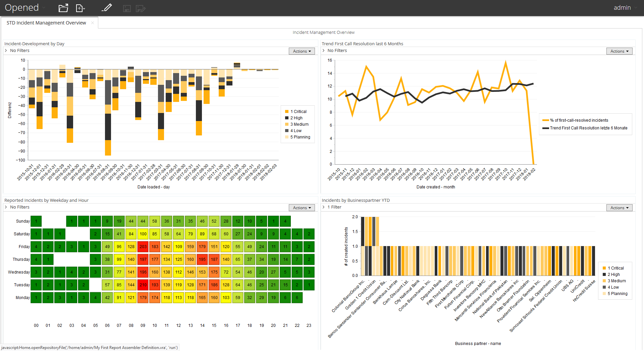The image size is (644, 351).
Task: Click the Save As icon
Action: point(141,8)
